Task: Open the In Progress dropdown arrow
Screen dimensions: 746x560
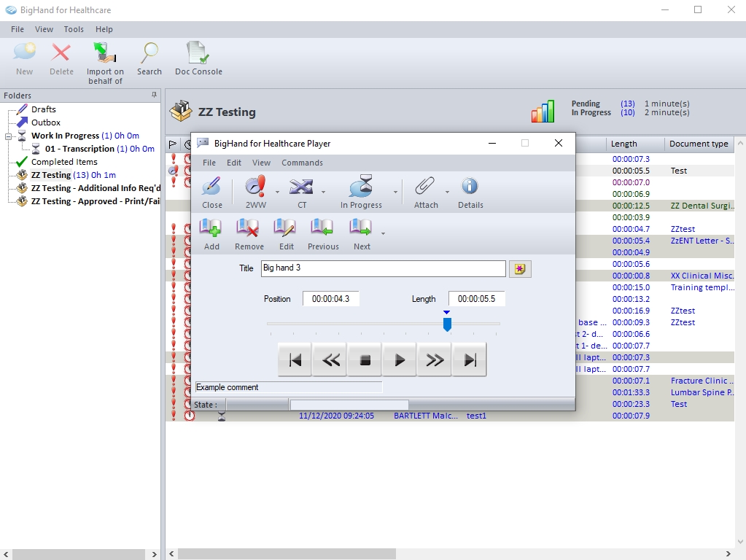Action: [x=395, y=192]
